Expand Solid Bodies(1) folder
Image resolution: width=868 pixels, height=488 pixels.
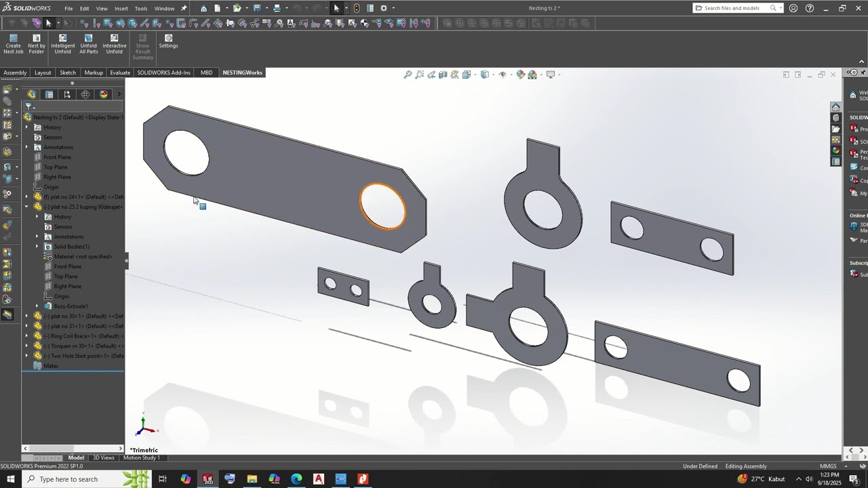37,247
